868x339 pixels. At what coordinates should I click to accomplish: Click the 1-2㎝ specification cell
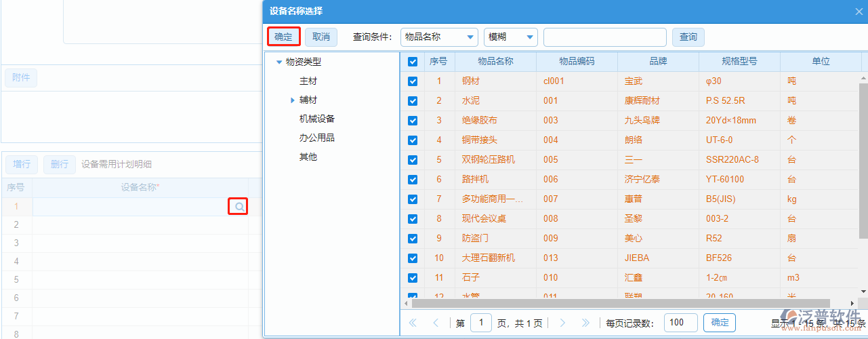pos(739,278)
